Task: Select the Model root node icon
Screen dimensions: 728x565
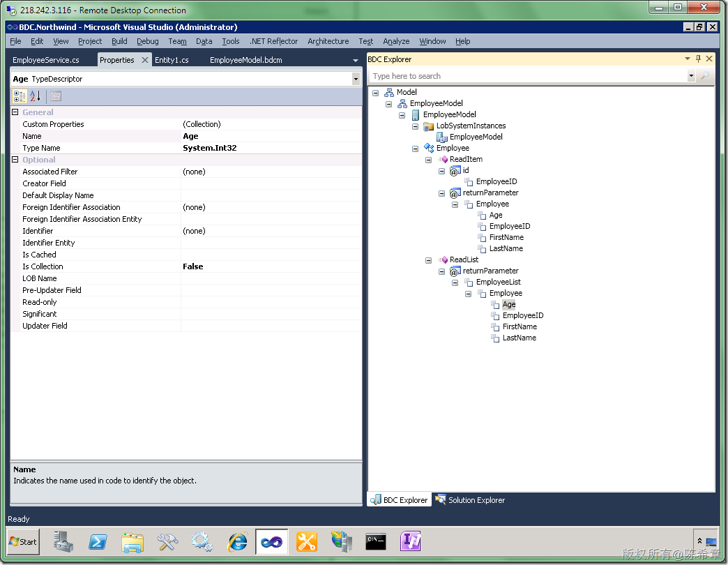Action: point(389,92)
